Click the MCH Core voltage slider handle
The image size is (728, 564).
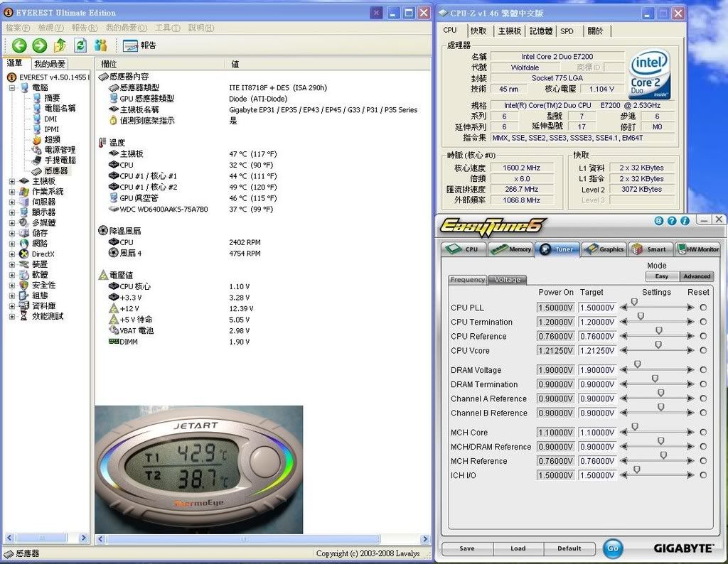635,426
